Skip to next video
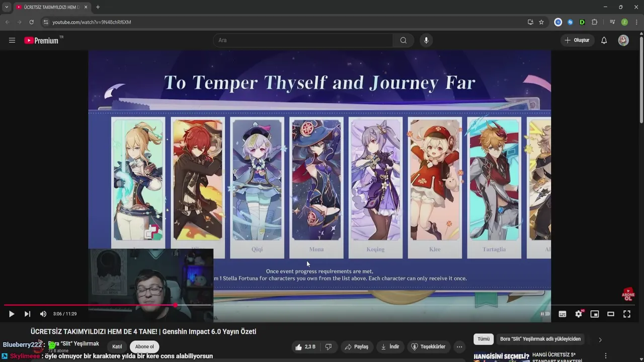 click(x=27, y=314)
